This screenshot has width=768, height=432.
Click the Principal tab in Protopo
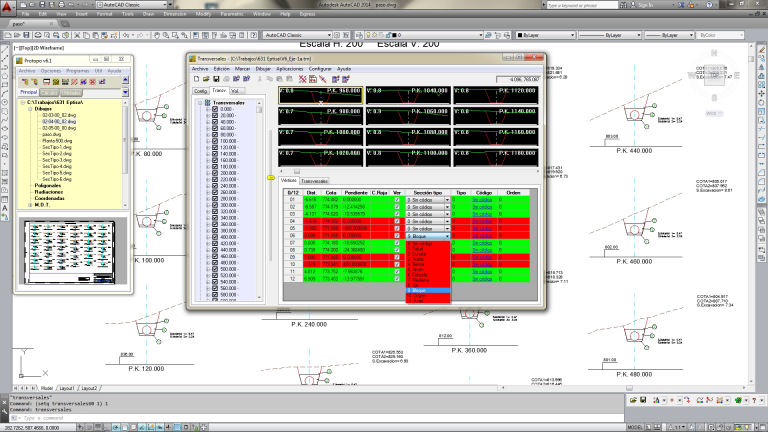pos(28,92)
